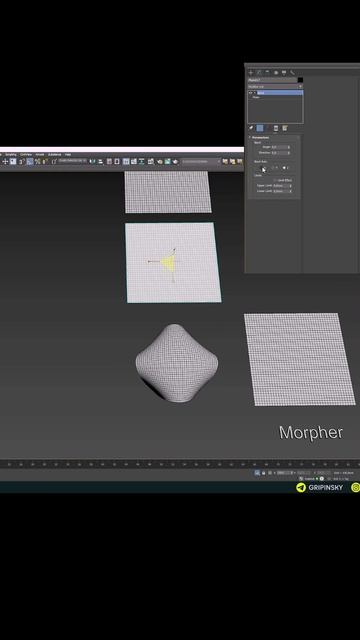
Task: Click the Upper Limit spinner field
Action: tap(282, 186)
